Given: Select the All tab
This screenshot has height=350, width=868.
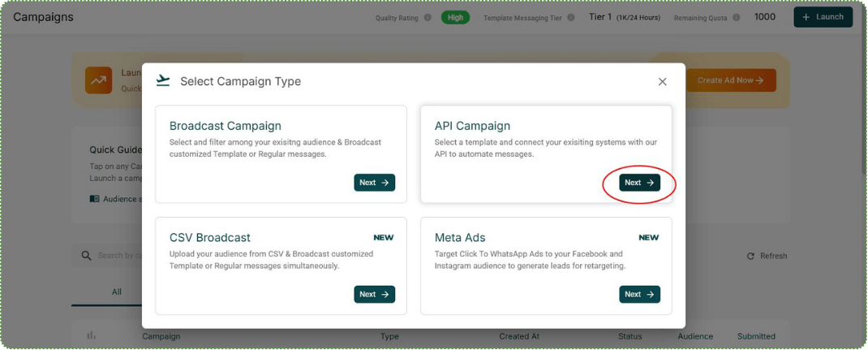Looking at the screenshot, I should (117, 292).
